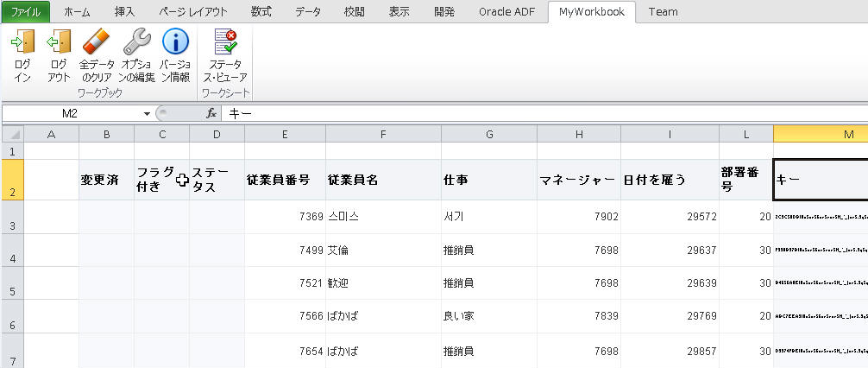Click the 従業員名 header cell
The height and width of the screenshot is (368, 868).
click(x=384, y=180)
